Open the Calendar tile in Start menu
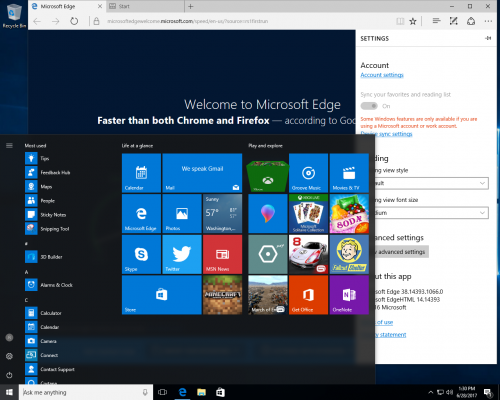 [141, 173]
